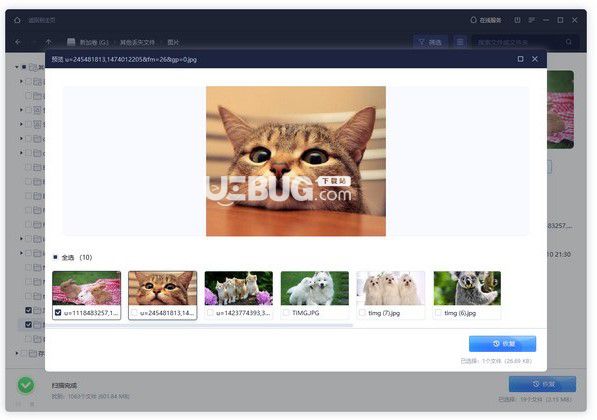
Task: Click the back arrow in the navigation bar
Action: coord(18,42)
